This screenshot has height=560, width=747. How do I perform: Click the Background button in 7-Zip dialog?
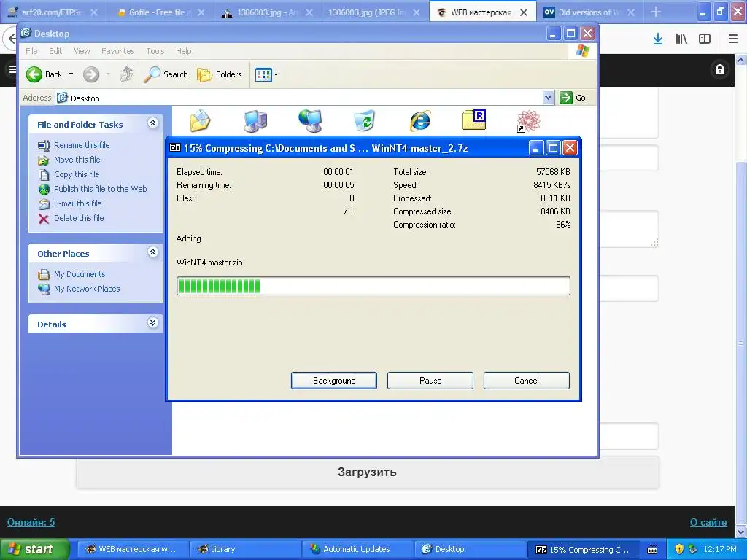(x=334, y=381)
